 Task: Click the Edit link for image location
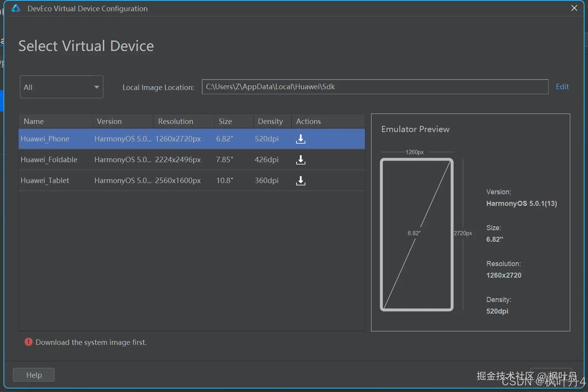point(562,87)
